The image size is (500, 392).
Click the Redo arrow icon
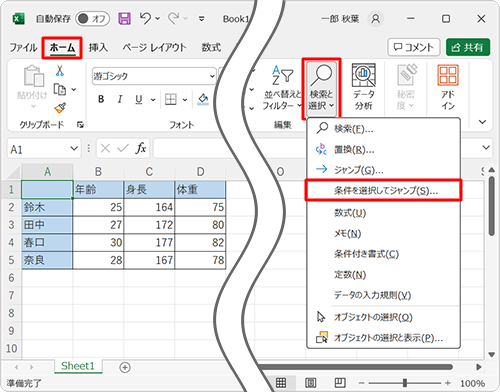pos(174,18)
